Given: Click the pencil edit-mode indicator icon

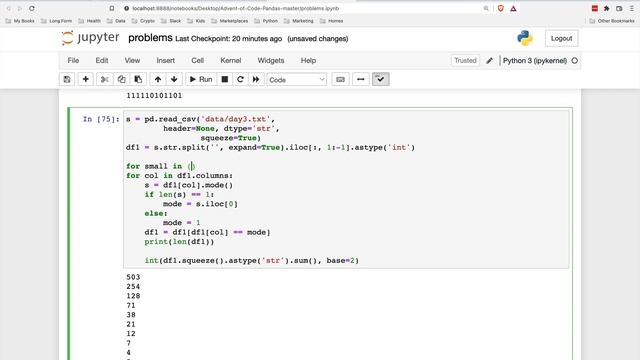Looking at the screenshot, I should [489, 61].
